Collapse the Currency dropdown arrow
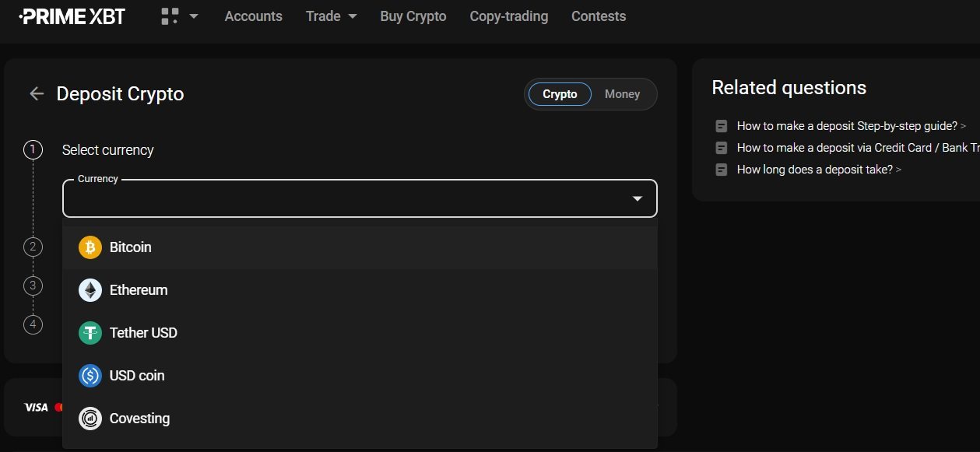Image resolution: width=980 pixels, height=452 pixels. (638, 199)
